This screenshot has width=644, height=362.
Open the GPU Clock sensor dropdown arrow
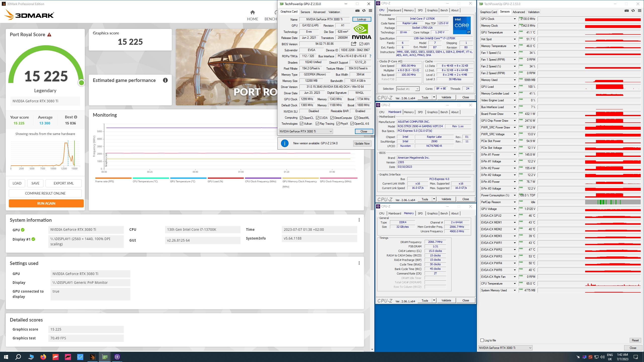pyautogui.click(x=515, y=19)
